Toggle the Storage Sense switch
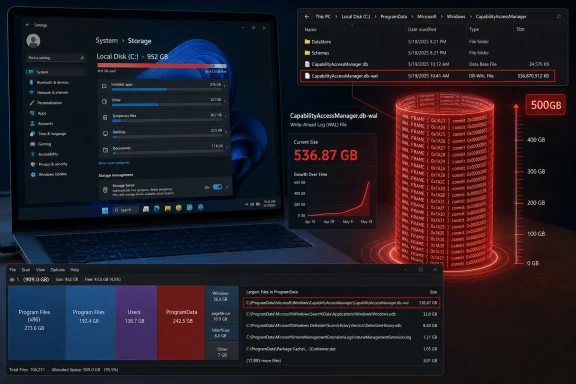This screenshot has width=576, height=384. 217,187
